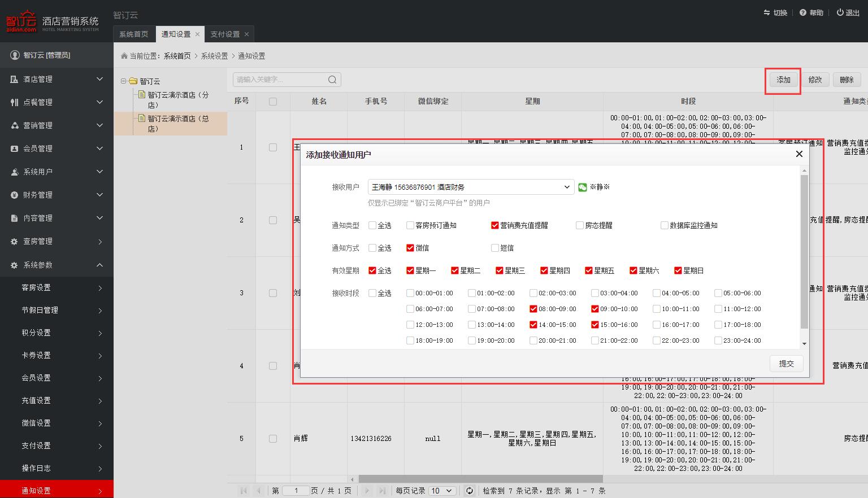
Task: Click the search magnifier icon
Action: (332, 80)
